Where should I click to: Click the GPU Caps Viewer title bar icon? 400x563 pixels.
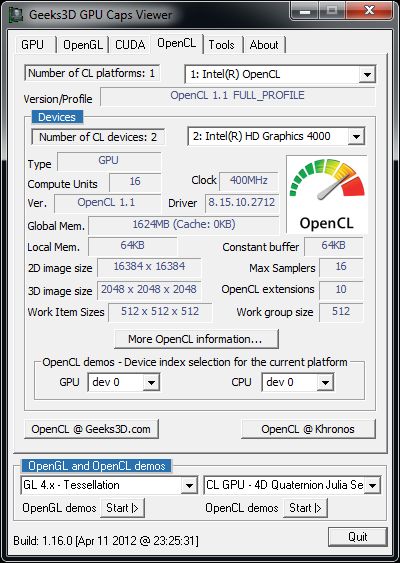(16, 15)
